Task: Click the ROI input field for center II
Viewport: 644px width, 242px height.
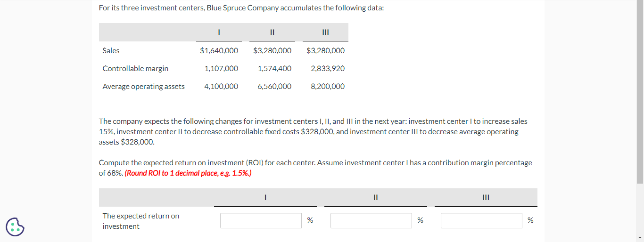Action: (x=371, y=221)
